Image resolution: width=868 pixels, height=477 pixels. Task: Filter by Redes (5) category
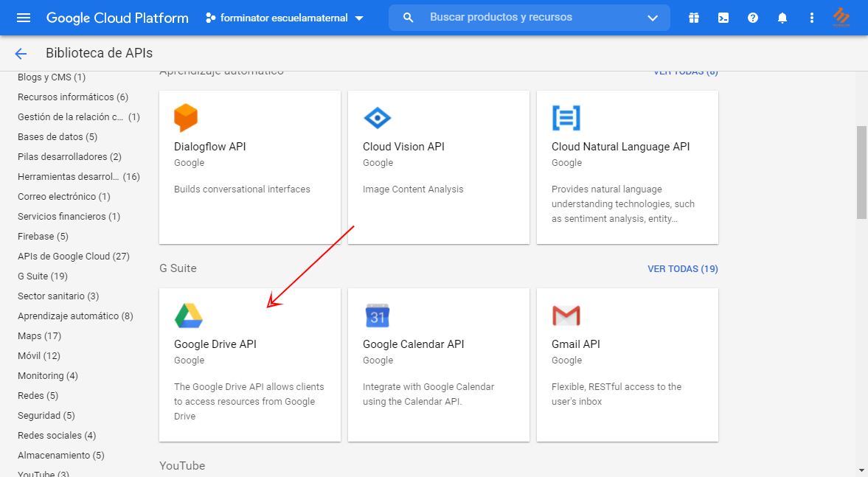[x=38, y=396]
